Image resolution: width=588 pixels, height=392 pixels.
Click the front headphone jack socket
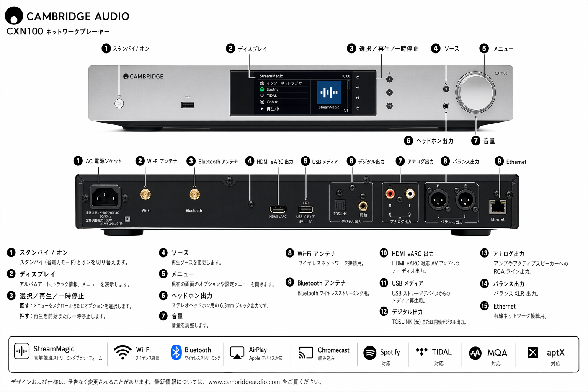[446, 106]
